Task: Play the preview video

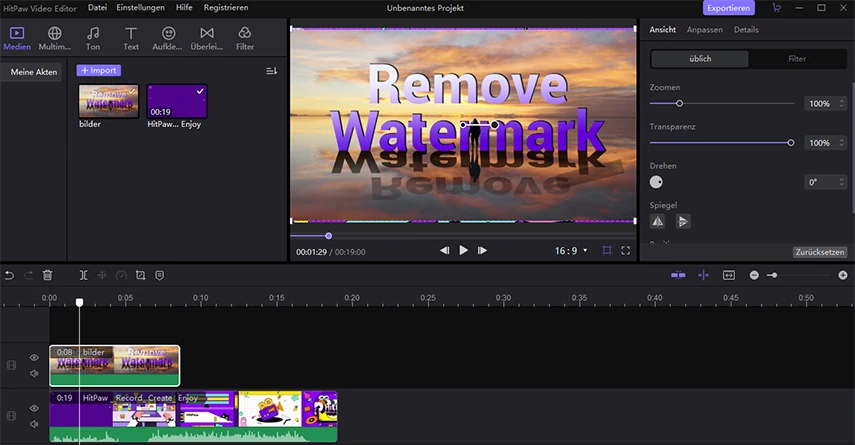Action: (463, 250)
